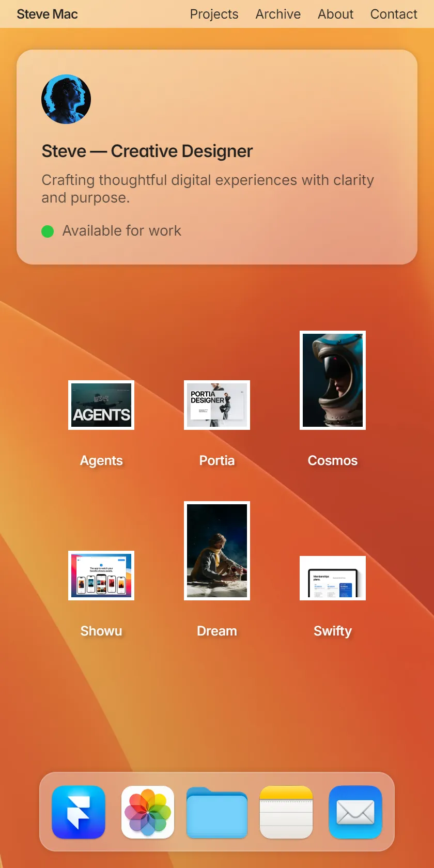Screen dimensions: 434x868
Task: Open the Archive navigation link
Action: (278, 14)
